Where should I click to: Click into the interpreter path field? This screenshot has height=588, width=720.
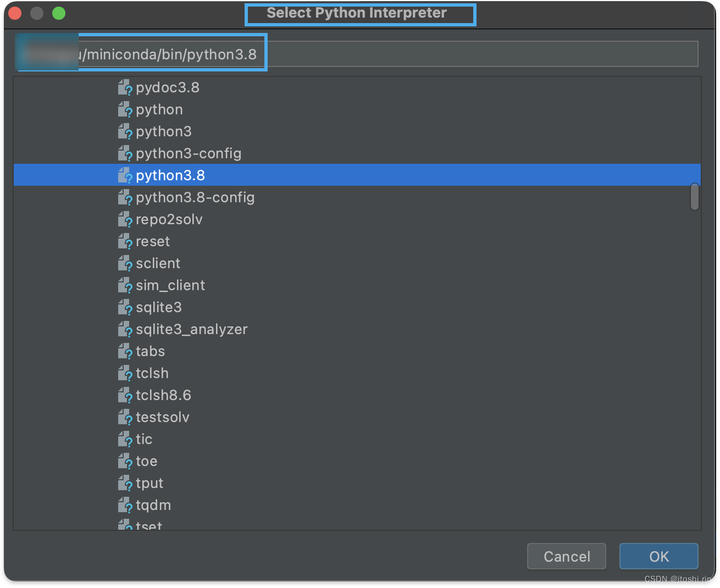[x=357, y=54]
